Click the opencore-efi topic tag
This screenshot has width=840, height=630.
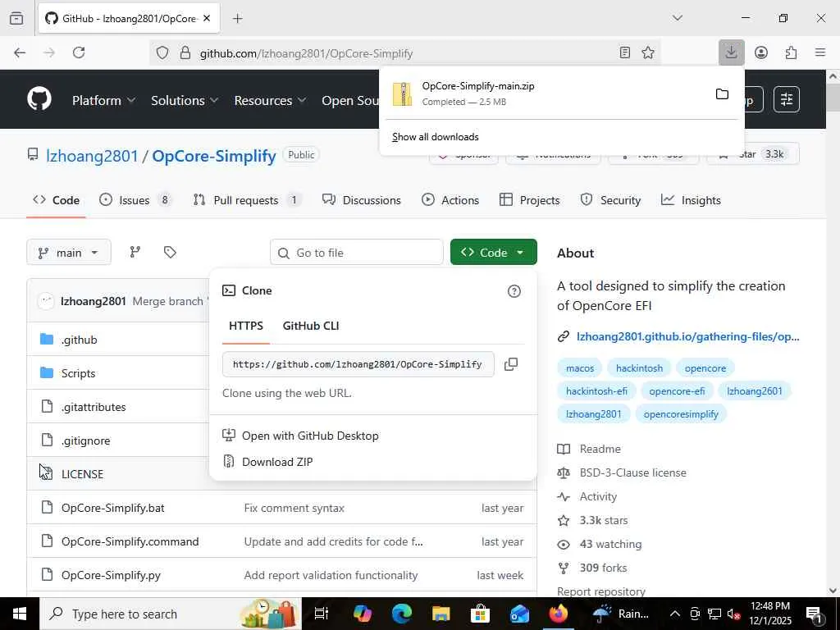[677, 391]
